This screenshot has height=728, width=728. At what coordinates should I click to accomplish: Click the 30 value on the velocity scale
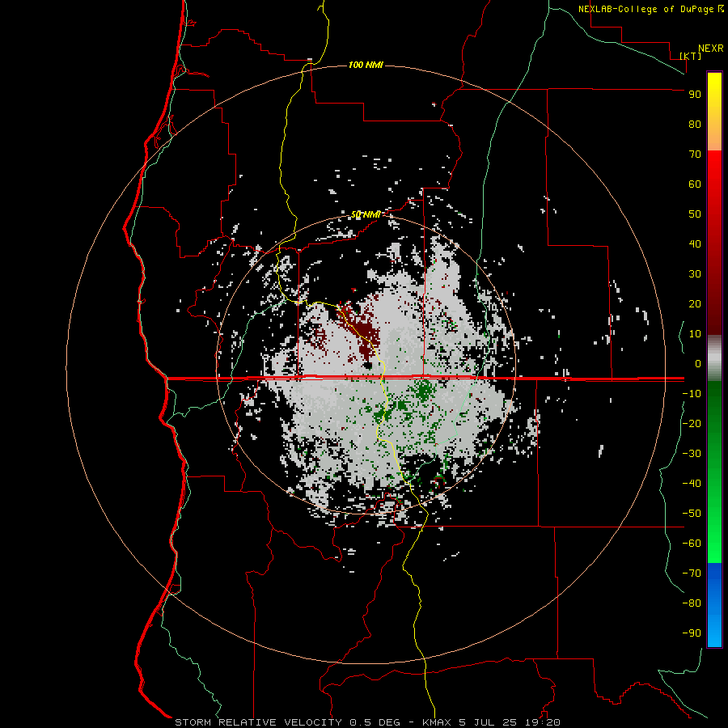[x=695, y=274]
